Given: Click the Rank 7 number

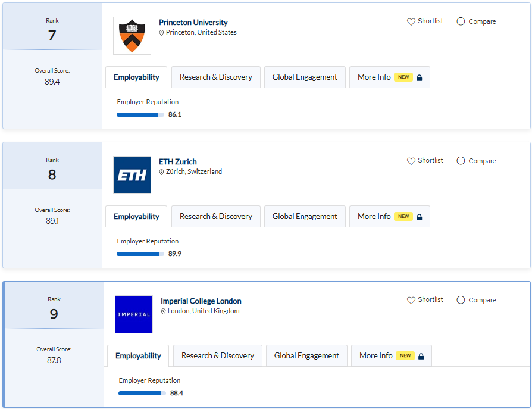Looking at the screenshot, I should pos(52,35).
